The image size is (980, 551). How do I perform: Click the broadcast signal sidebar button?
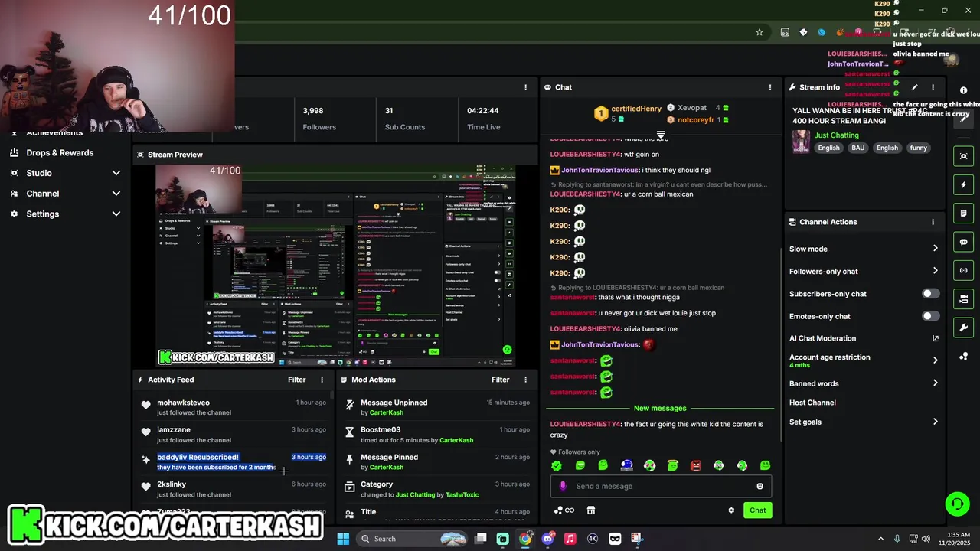963,270
